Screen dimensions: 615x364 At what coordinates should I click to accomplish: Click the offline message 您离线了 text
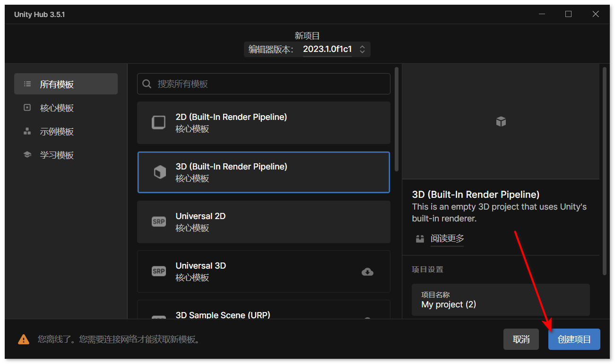point(119,339)
